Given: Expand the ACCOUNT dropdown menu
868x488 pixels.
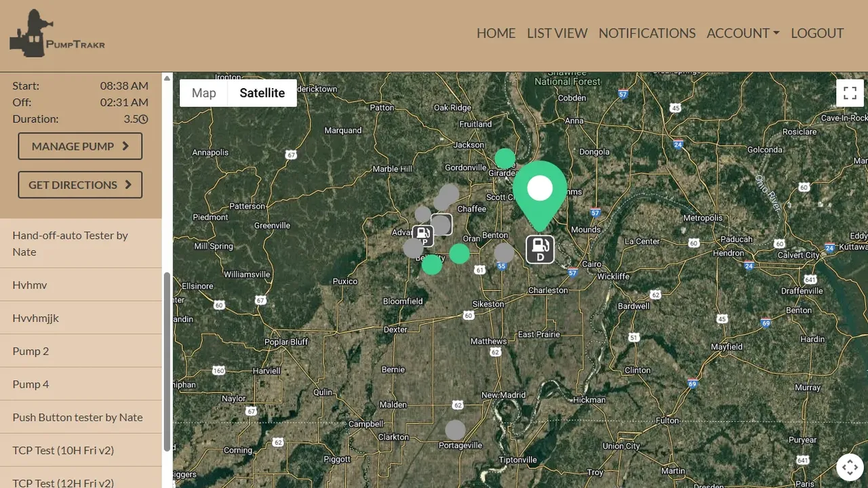Looking at the screenshot, I should click(x=743, y=33).
